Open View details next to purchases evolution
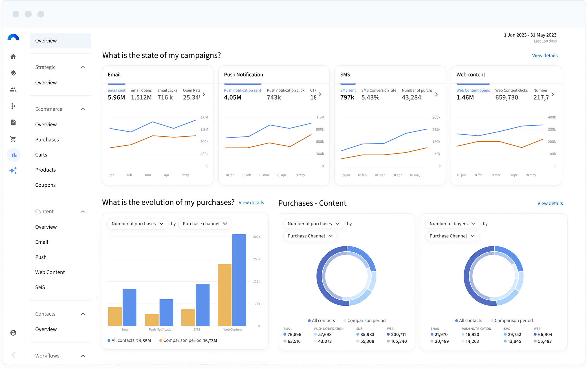The height and width of the screenshot is (369, 588). click(x=251, y=202)
